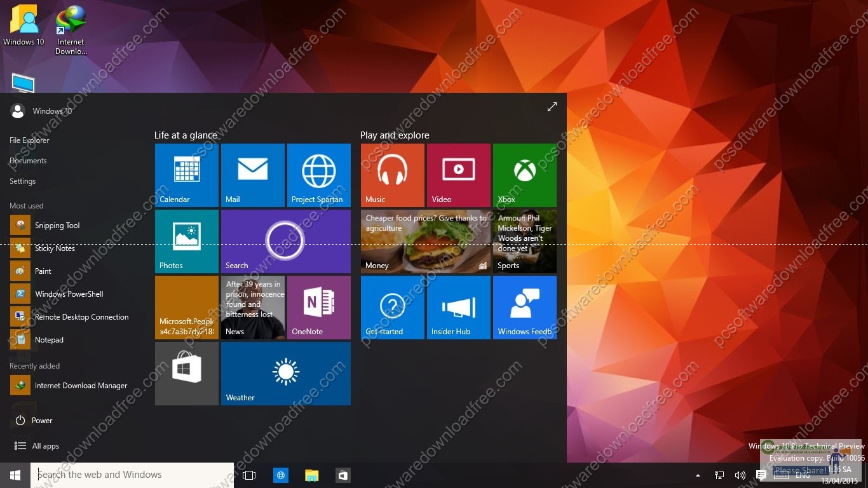Image resolution: width=868 pixels, height=488 pixels.
Task: Open the Insider Hub tile
Action: pos(459,308)
